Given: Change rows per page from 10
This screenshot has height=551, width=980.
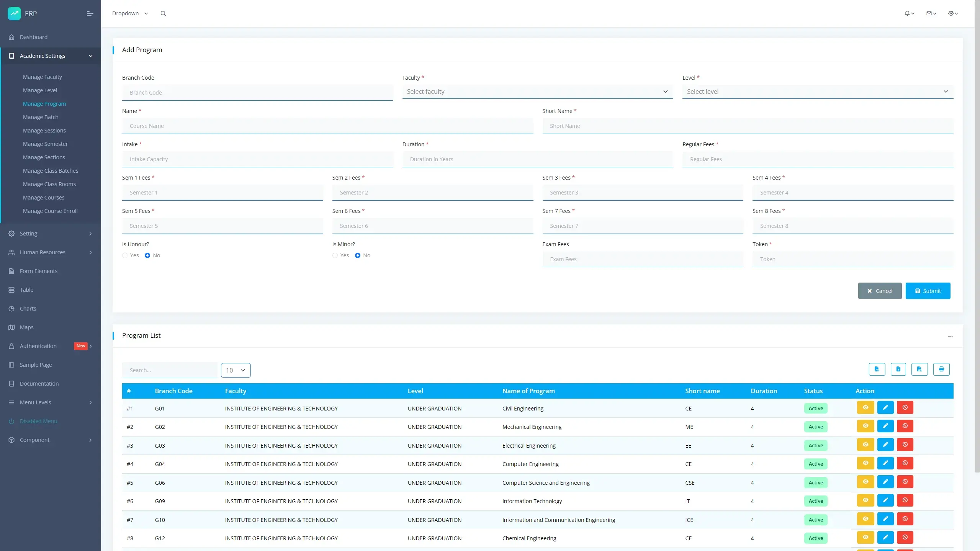Looking at the screenshot, I should [236, 370].
